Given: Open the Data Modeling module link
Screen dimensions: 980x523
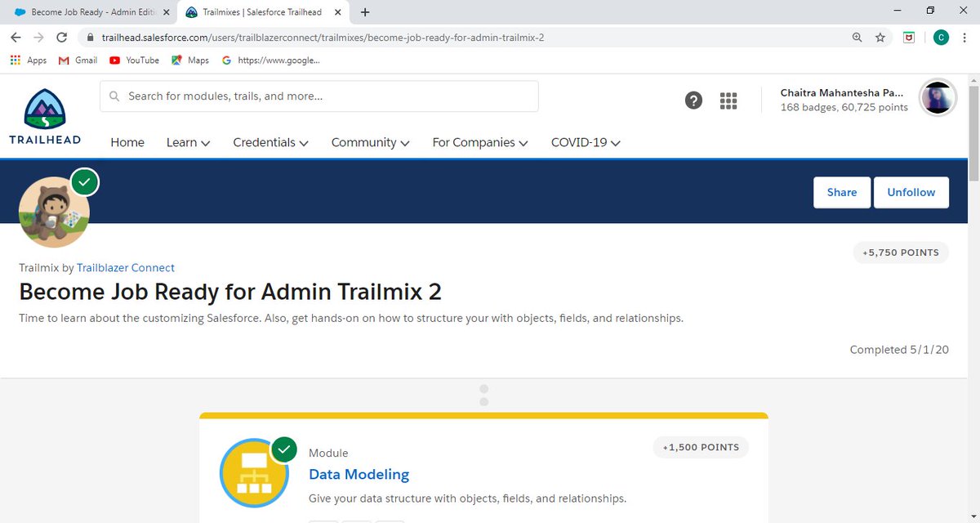Looking at the screenshot, I should coord(359,474).
